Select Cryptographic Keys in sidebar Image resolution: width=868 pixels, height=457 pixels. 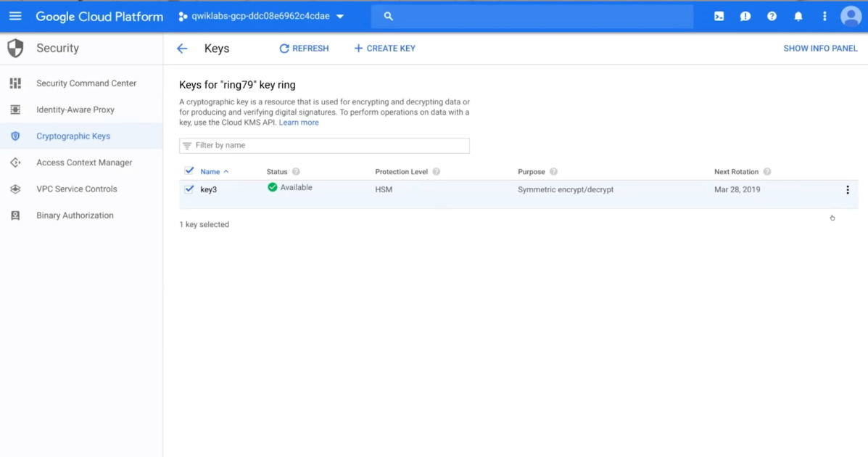[73, 136]
